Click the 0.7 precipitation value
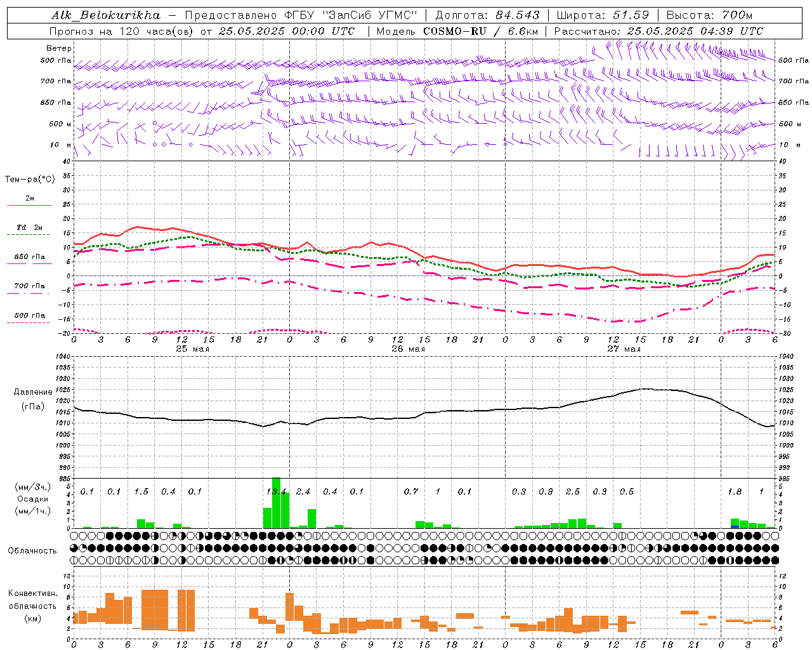The height and width of the screenshot is (650, 812). [x=411, y=492]
